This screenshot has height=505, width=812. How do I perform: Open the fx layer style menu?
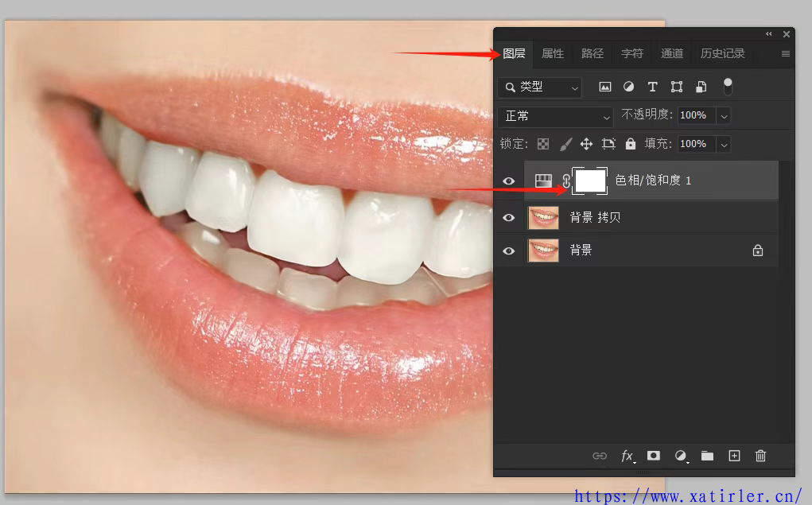(627, 456)
